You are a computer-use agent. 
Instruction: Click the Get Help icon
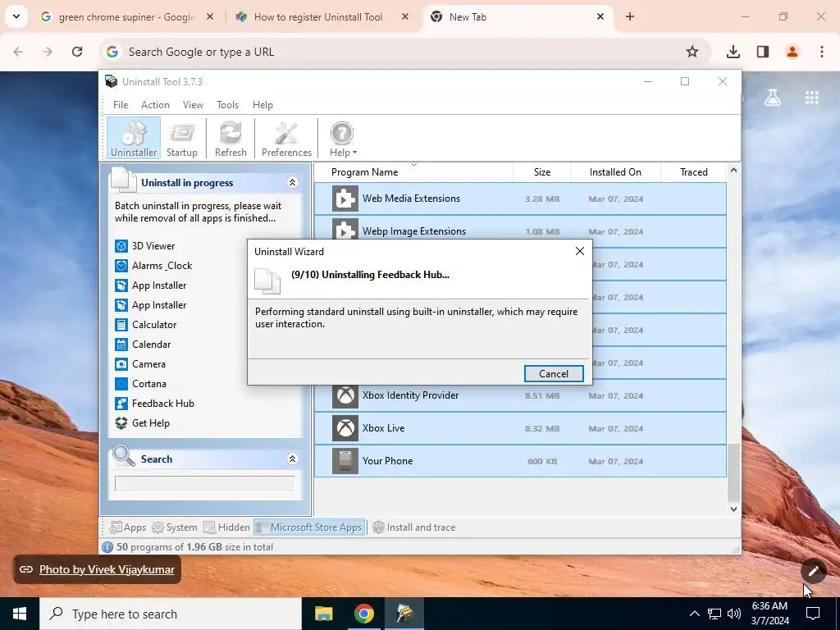(121, 423)
